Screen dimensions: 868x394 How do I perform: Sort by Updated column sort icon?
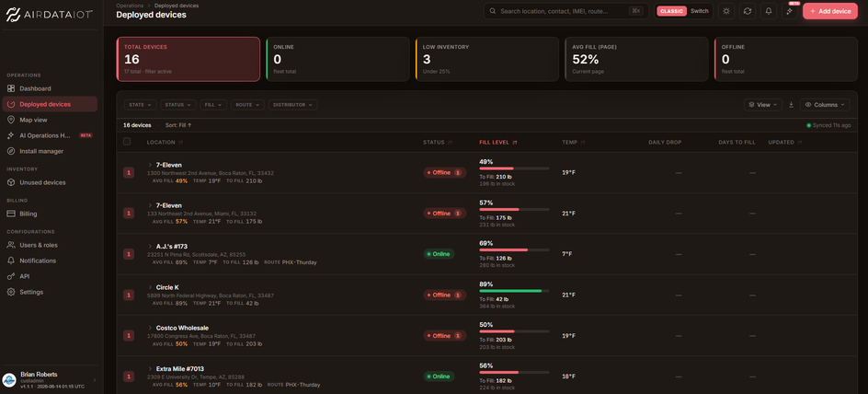pyautogui.click(x=799, y=143)
